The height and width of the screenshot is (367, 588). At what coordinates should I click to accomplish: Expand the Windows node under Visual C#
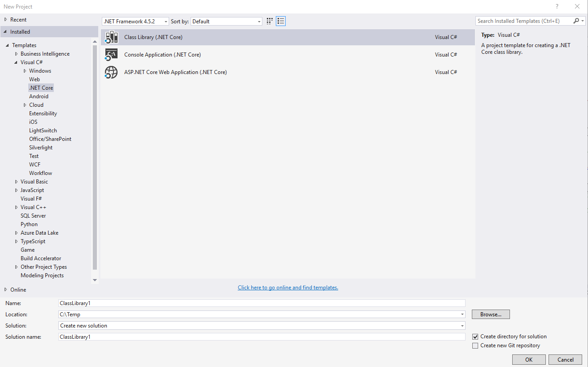click(x=25, y=71)
